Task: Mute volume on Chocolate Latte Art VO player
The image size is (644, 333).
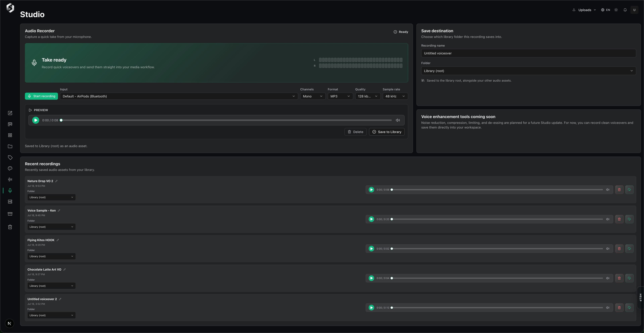Action: point(608,278)
